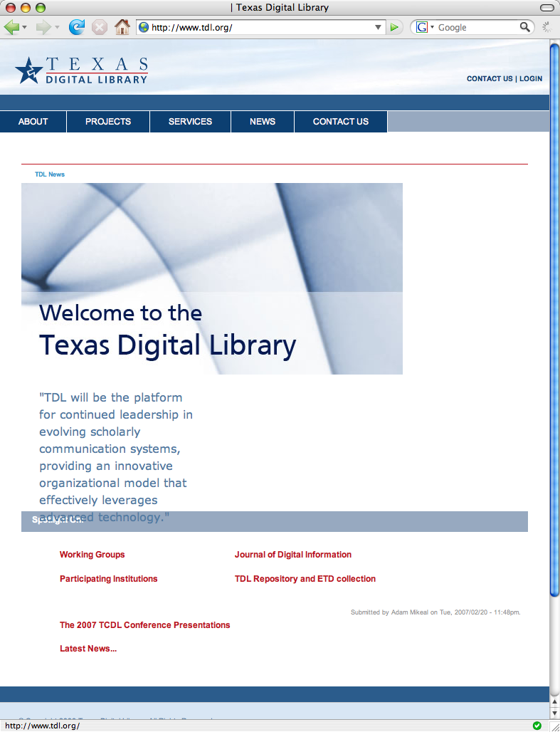This screenshot has height=732, width=560.
Task: Click the Texas Digital Library star logo
Action: (x=28, y=70)
